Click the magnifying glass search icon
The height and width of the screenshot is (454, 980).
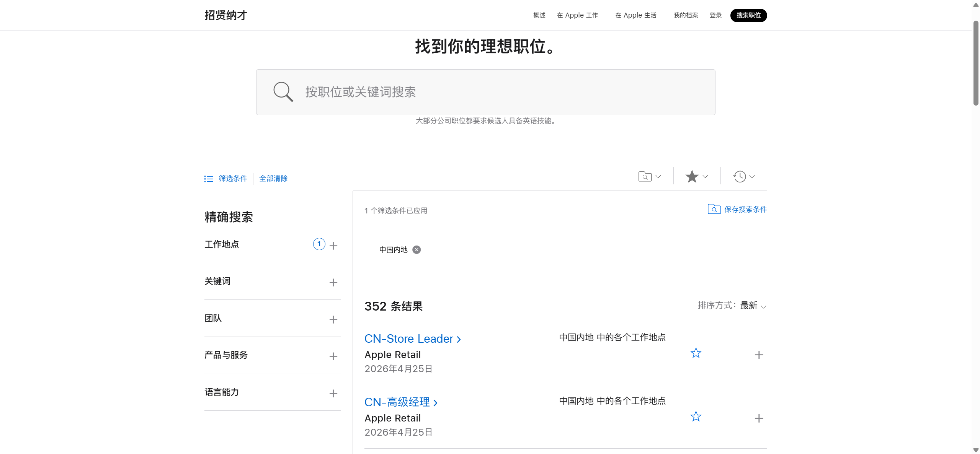pos(283,92)
